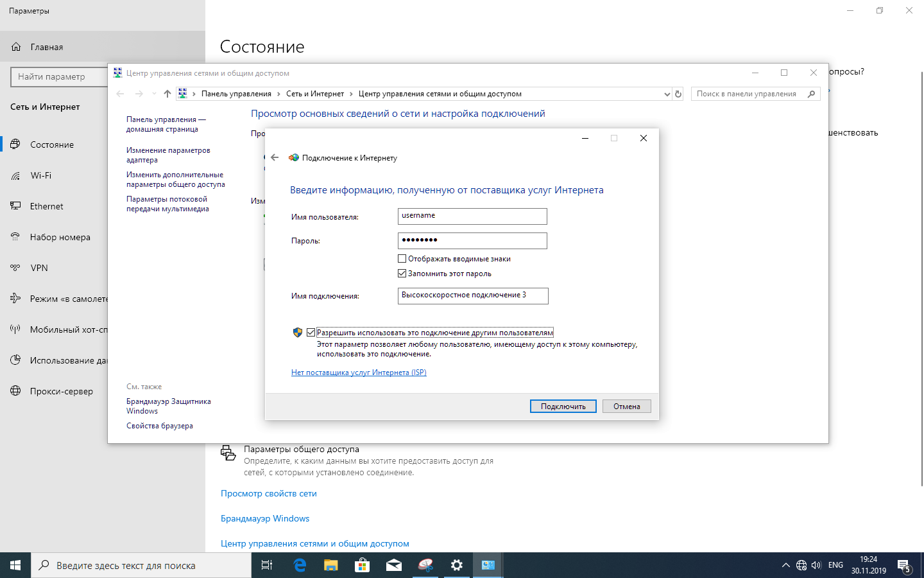Click the up-level arrow in Control Panel

coord(167,94)
